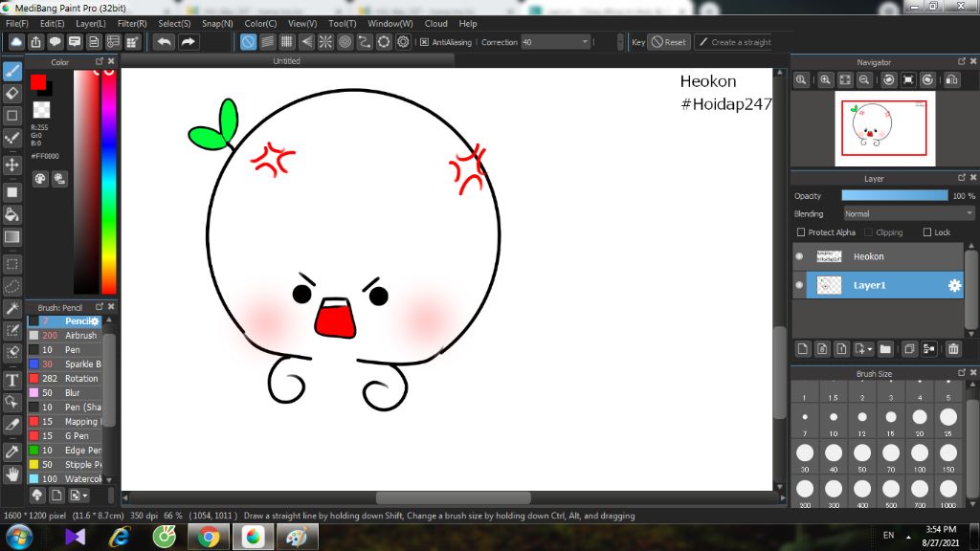
Task: Open Snap settings gear
Action: (403, 42)
